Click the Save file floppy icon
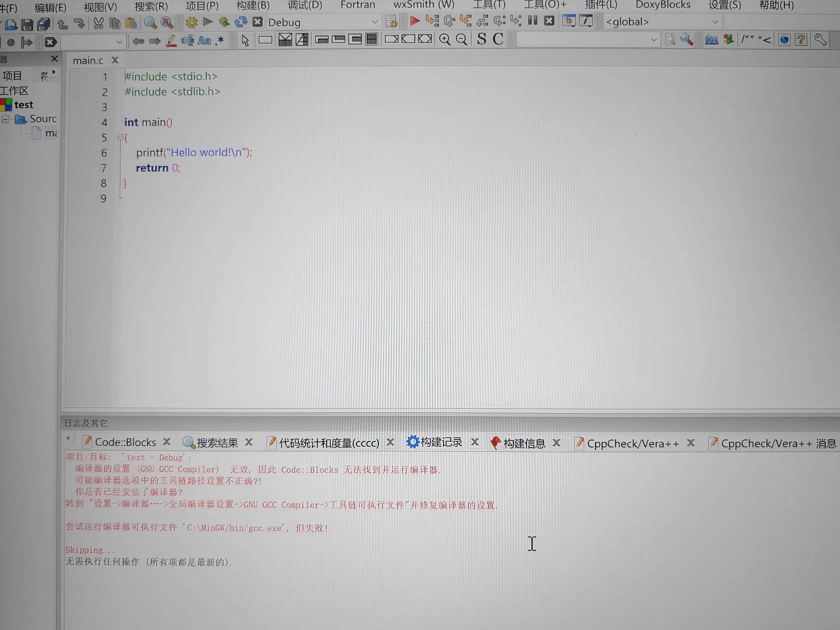Viewport: 840px width, 630px height. 27,25
